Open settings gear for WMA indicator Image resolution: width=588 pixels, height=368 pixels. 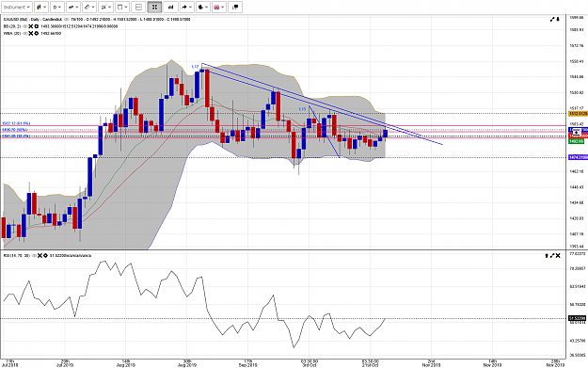(37, 33)
